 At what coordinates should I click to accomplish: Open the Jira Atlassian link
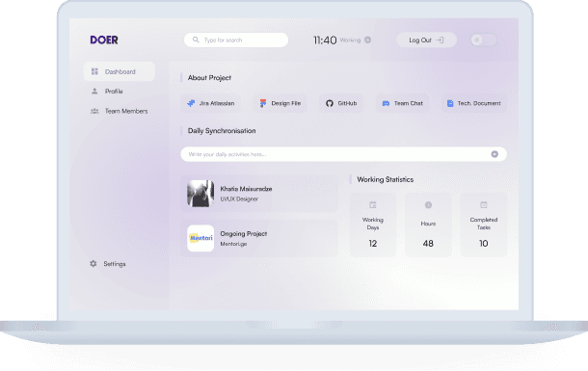tap(210, 103)
